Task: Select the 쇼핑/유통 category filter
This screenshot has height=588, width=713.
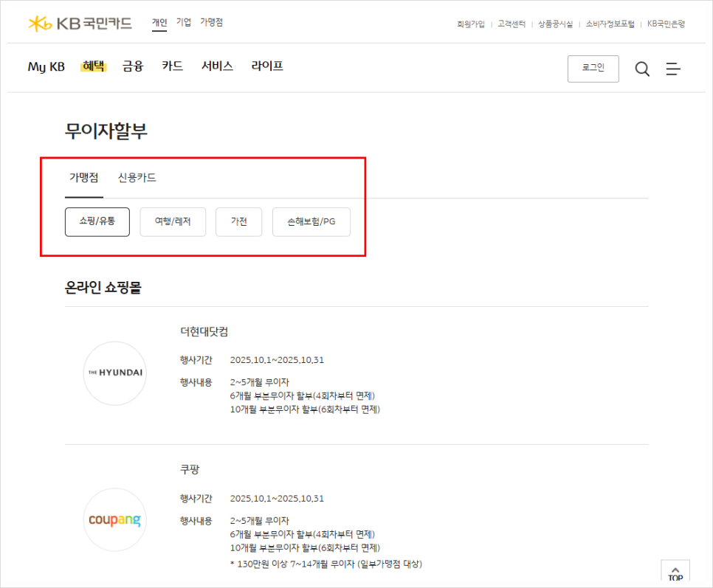Action: pyautogui.click(x=97, y=221)
